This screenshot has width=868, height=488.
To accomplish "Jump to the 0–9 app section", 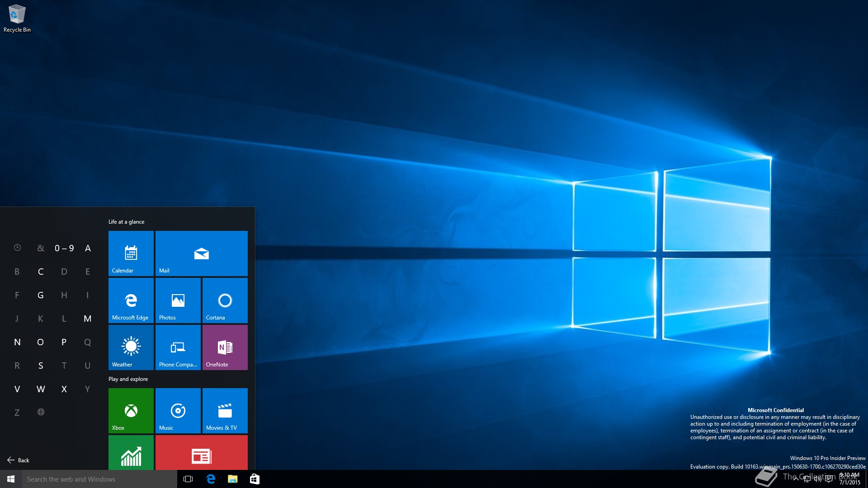I will 64,248.
